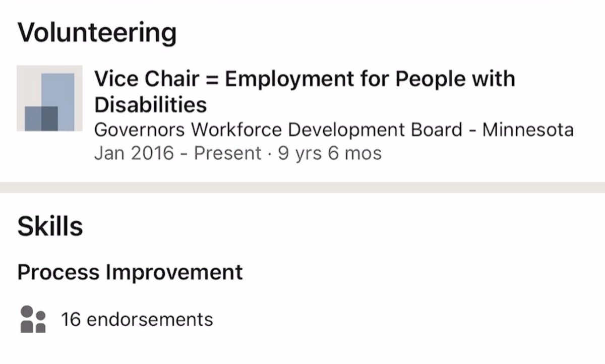
Task: Click the word Improvement in the skill name
Action: pyautogui.click(x=174, y=272)
